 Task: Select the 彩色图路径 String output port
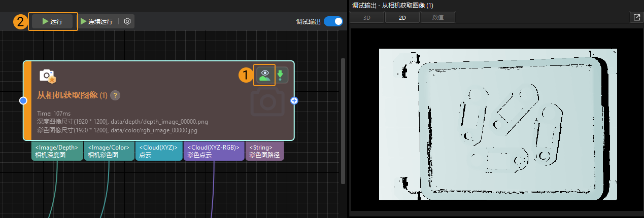[264, 151]
